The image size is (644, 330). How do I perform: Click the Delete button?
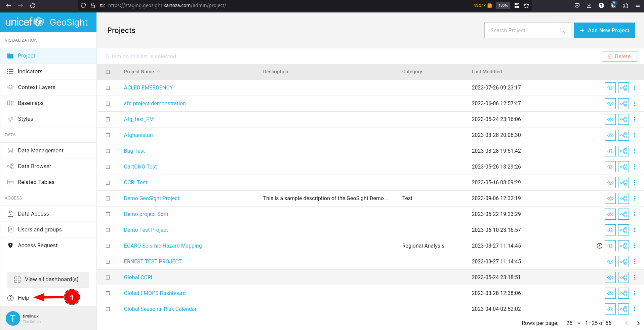click(619, 57)
